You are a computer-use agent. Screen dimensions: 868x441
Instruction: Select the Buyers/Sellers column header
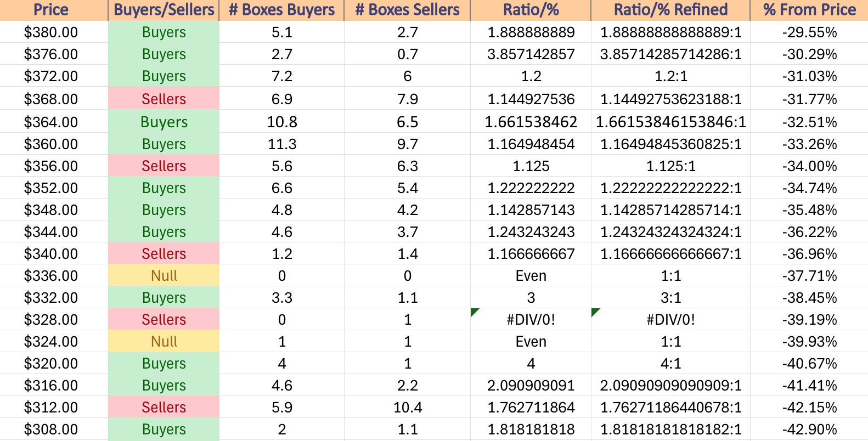[x=164, y=10]
